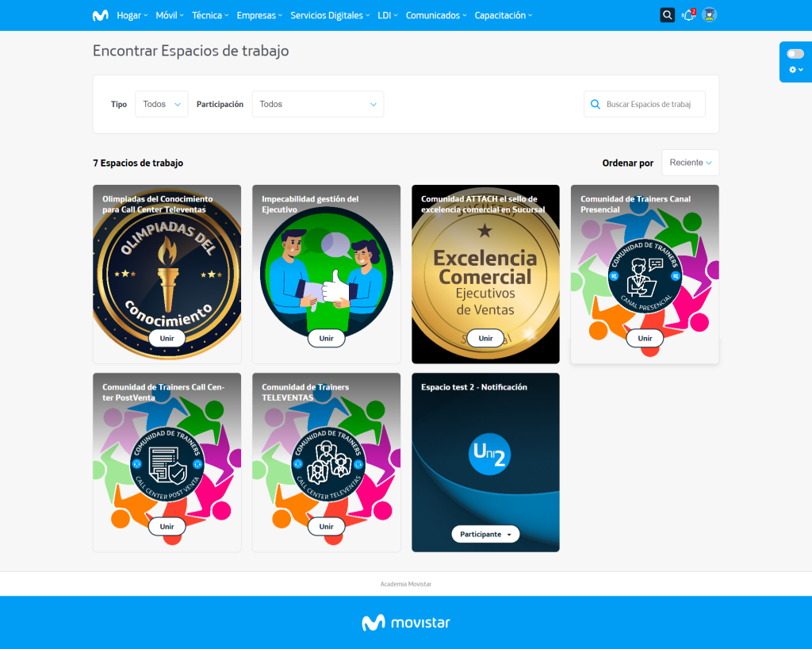This screenshot has height=649, width=812.
Task: Open the LDI menu
Action: tap(388, 16)
